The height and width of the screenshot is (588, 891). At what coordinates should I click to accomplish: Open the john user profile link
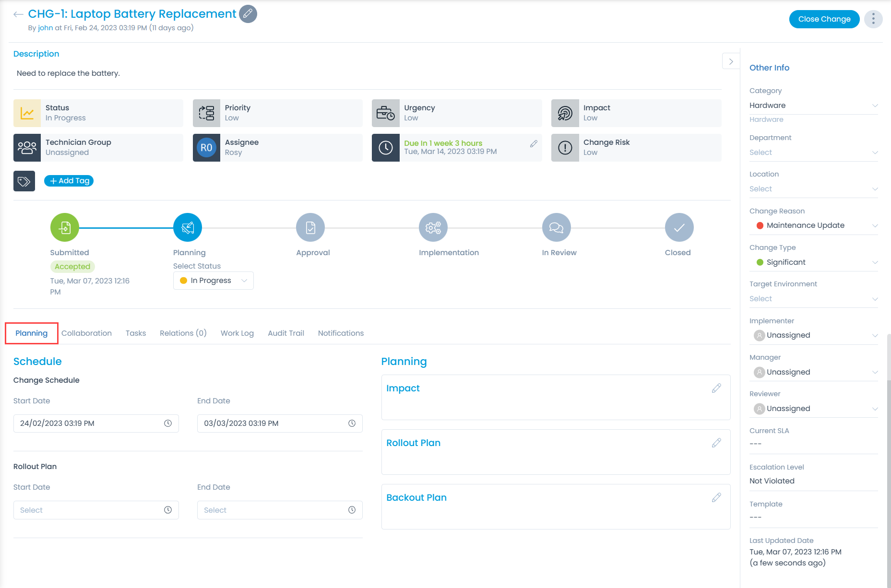(x=45, y=28)
